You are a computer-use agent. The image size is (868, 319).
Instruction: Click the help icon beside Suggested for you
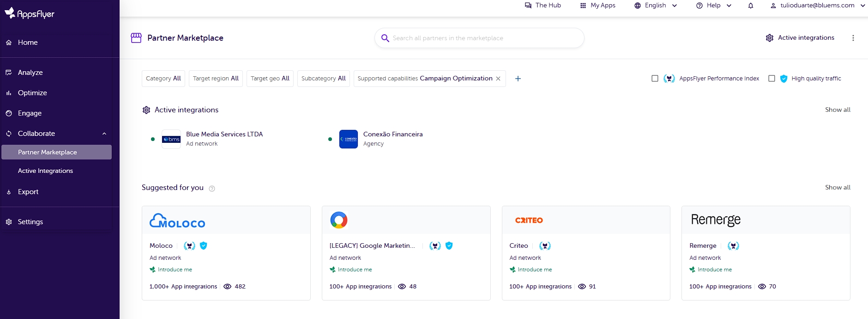coord(212,188)
